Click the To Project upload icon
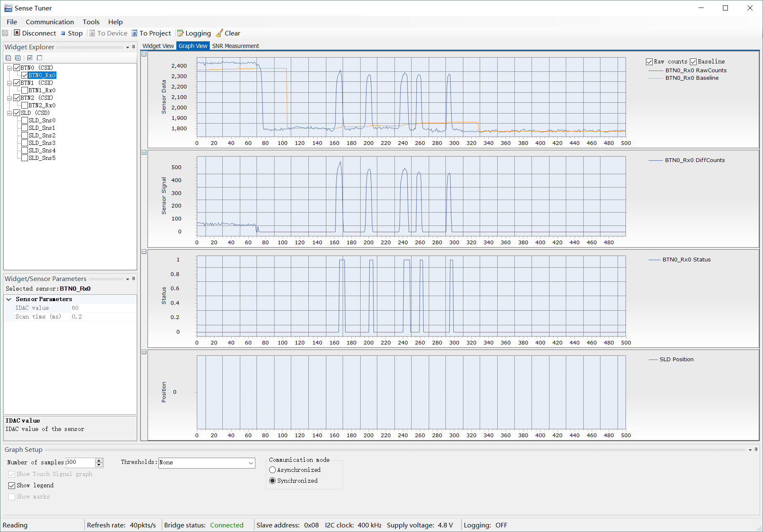The height and width of the screenshot is (532, 763). tap(135, 33)
